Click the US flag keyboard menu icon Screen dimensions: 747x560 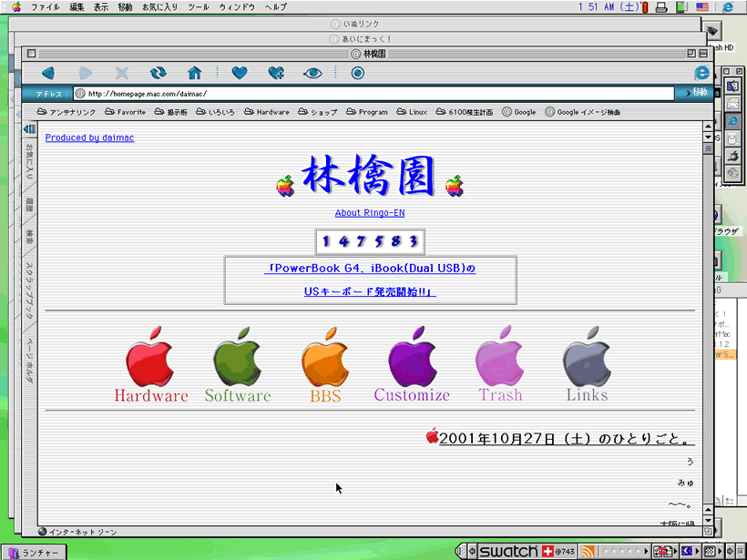702,6
